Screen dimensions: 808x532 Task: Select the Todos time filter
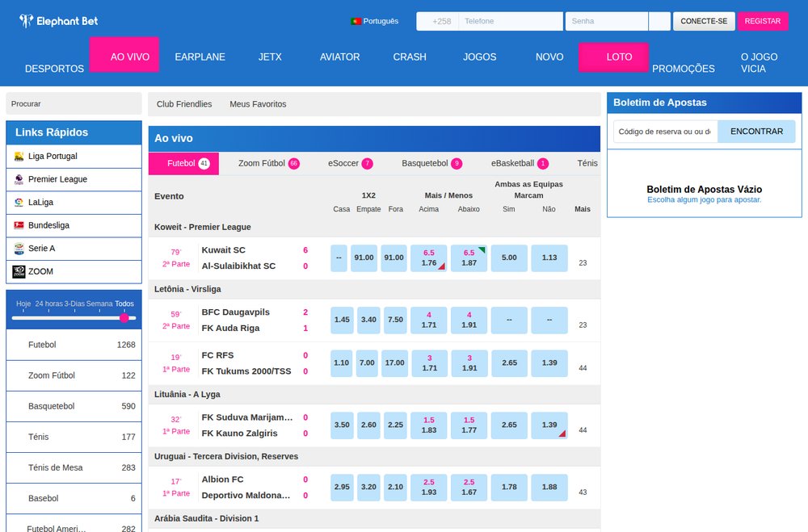pyautogui.click(x=124, y=304)
